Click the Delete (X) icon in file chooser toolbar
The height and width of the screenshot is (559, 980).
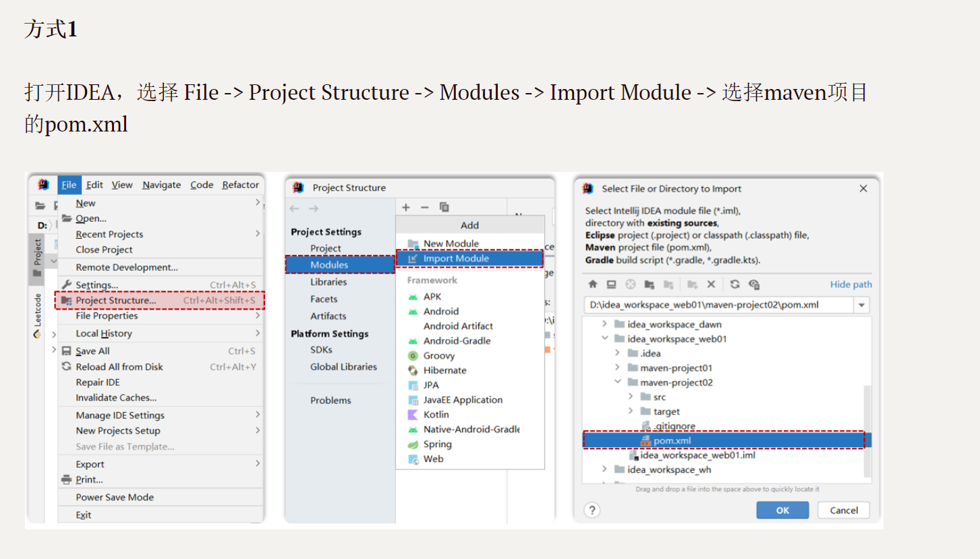[711, 285]
